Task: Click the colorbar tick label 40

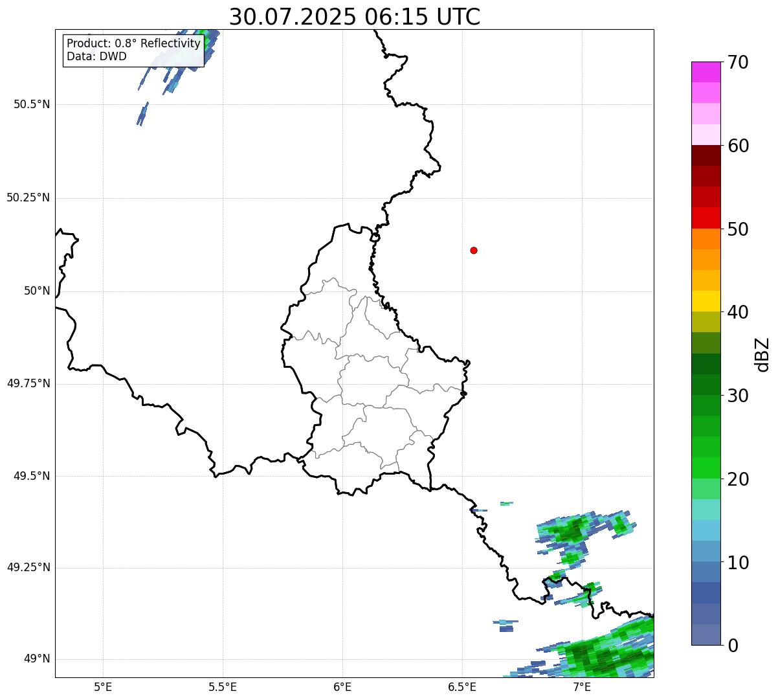Action: (x=738, y=312)
